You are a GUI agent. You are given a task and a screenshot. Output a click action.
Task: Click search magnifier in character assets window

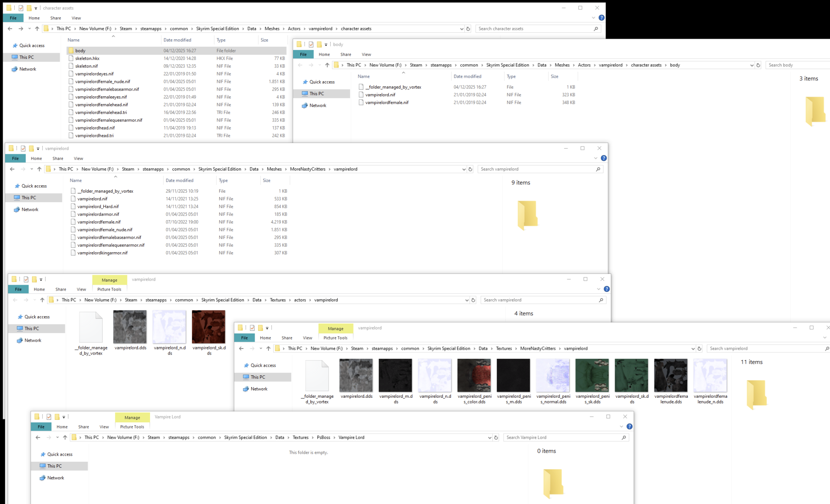pos(596,29)
